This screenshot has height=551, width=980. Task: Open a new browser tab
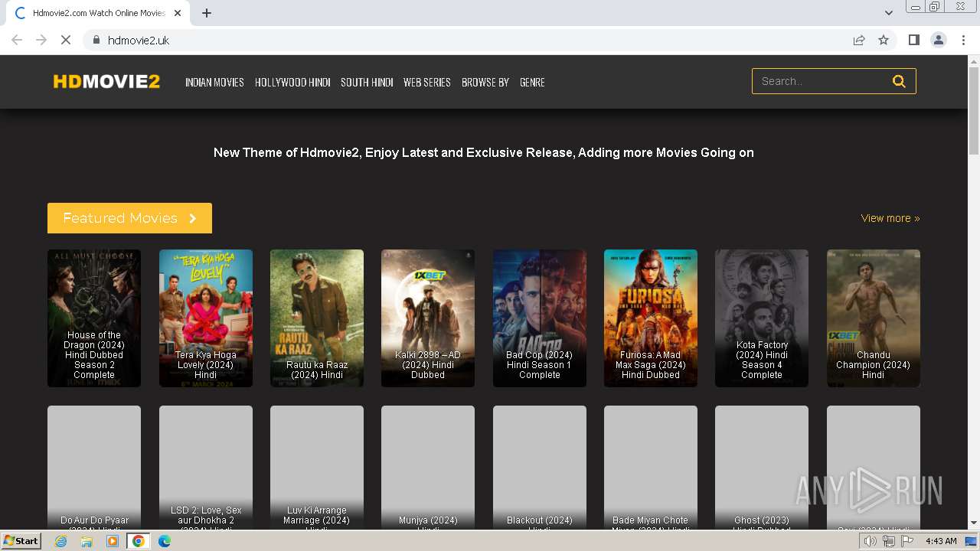click(x=207, y=13)
